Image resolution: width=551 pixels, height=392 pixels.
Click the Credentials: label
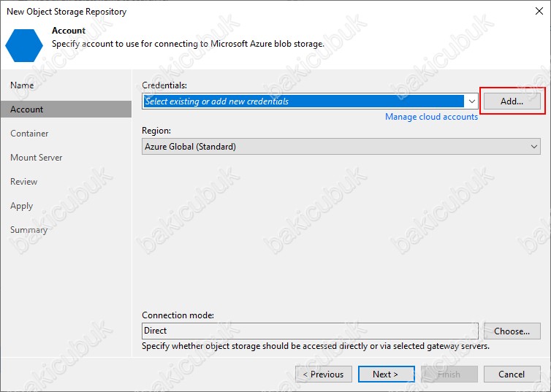pyautogui.click(x=164, y=85)
